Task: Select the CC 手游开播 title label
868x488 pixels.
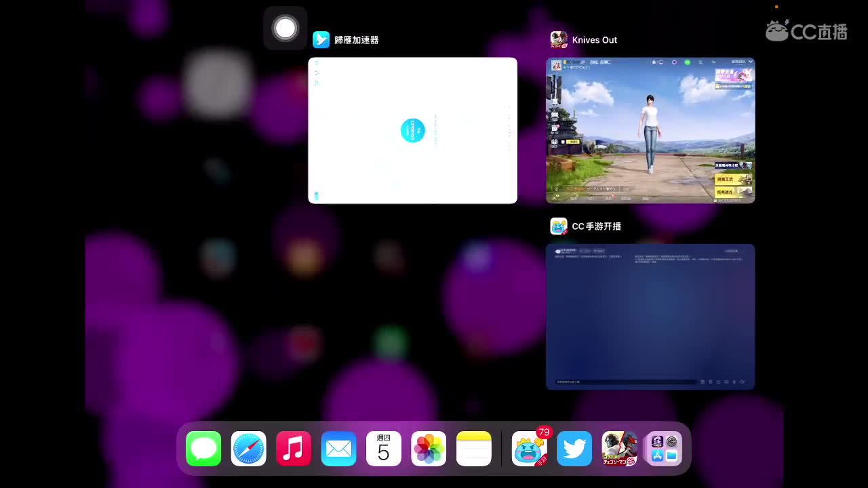Action: point(597,226)
